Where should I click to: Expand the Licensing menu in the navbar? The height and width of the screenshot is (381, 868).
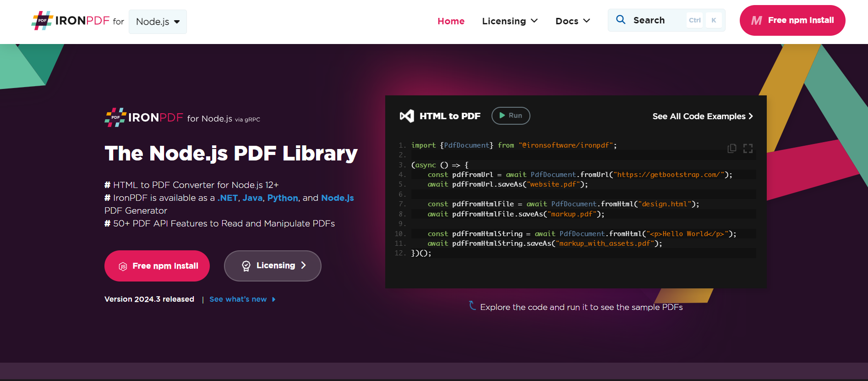510,21
